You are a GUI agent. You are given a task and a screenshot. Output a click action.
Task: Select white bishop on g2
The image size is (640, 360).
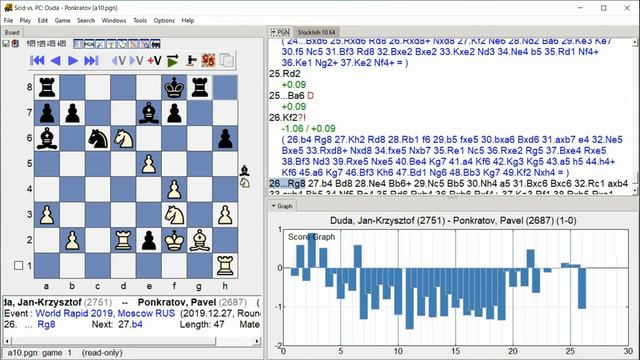200,240
